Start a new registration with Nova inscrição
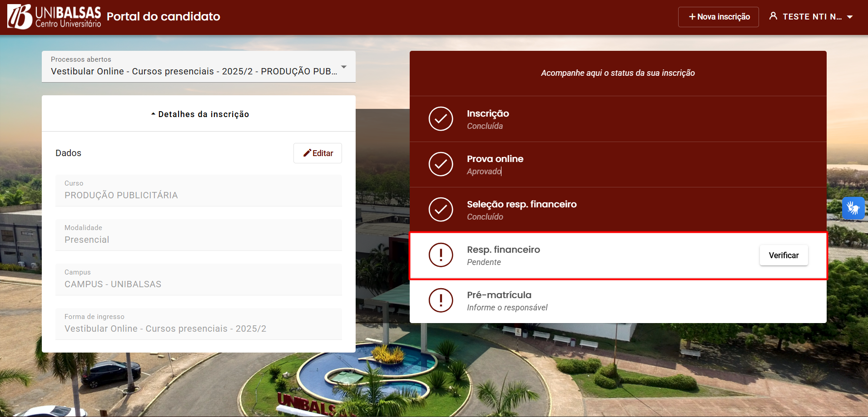Viewport: 868px width, 417px height. coord(718,17)
